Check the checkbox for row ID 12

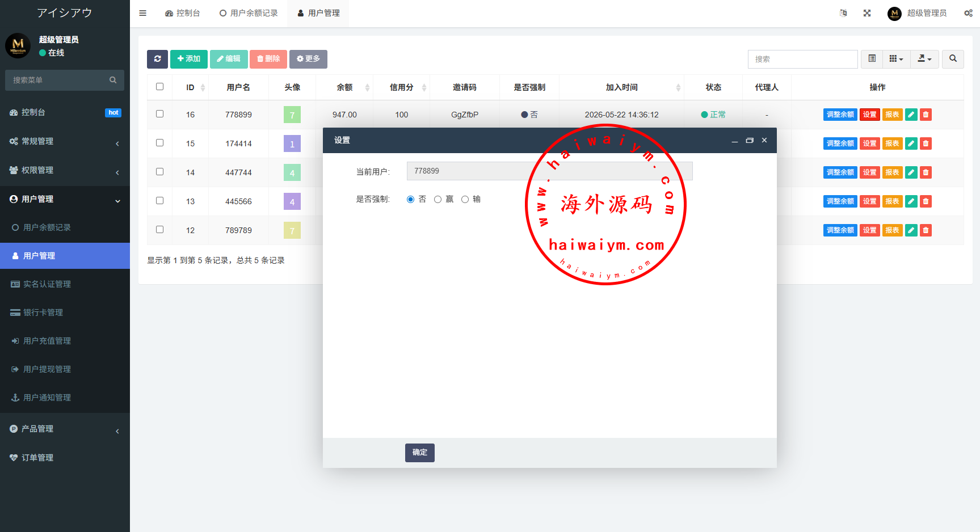pyautogui.click(x=159, y=230)
